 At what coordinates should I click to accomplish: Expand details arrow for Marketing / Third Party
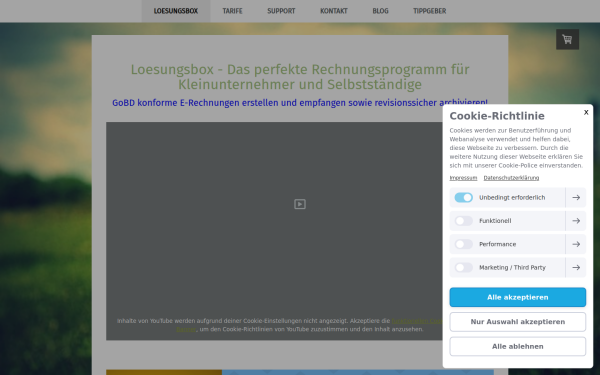(576, 267)
